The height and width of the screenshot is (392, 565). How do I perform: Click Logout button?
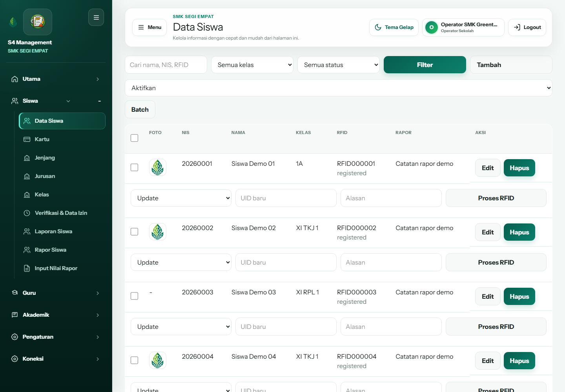[527, 27]
